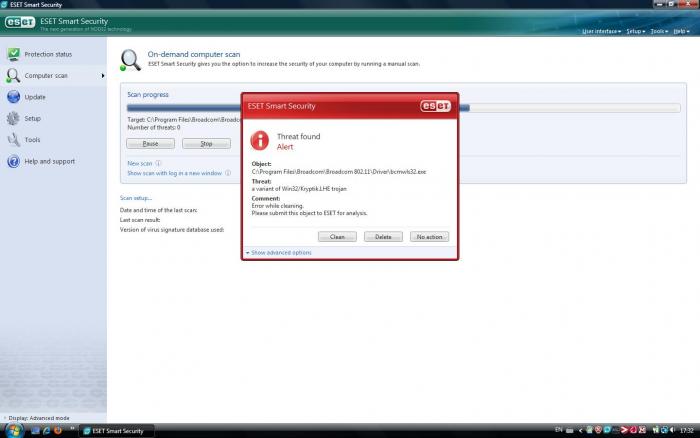
Task: Click the taskbar clock showing 17:32
Action: (x=687, y=430)
